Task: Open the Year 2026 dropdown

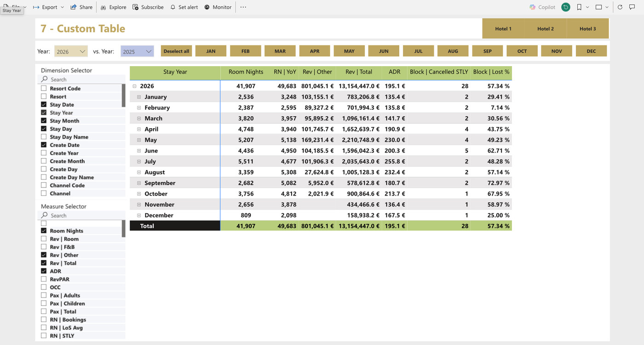Action: click(x=71, y=51)
